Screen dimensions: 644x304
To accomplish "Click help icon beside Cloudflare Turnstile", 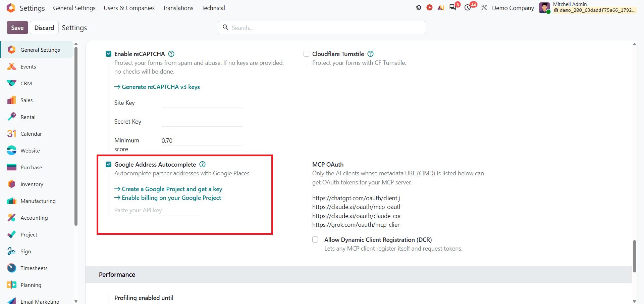I will pos(370,54).
